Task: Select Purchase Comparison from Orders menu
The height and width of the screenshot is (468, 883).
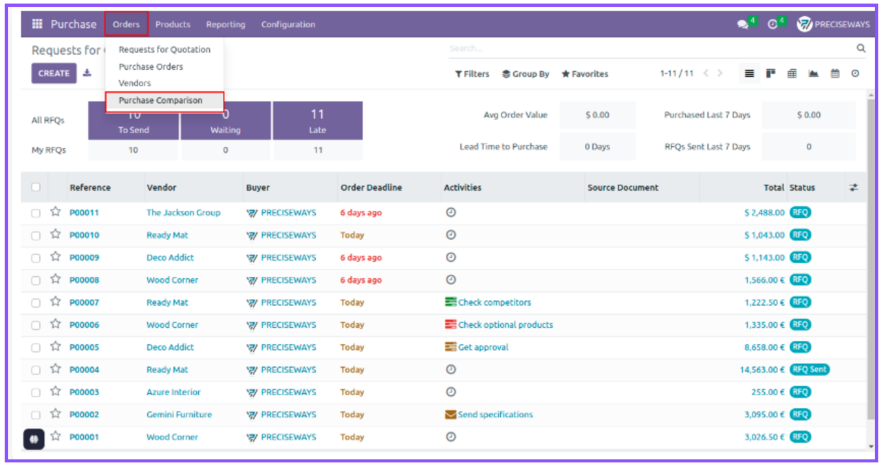Action: (x=161, y=101)
